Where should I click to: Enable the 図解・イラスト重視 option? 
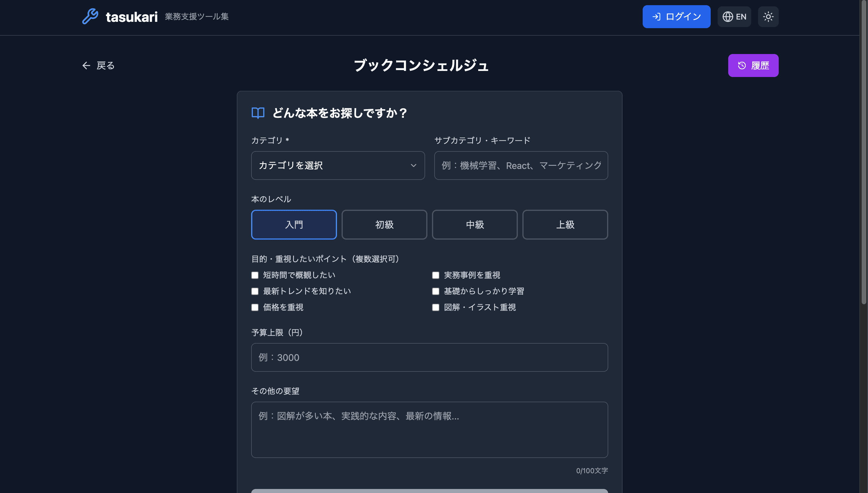[x=436, y=307]
